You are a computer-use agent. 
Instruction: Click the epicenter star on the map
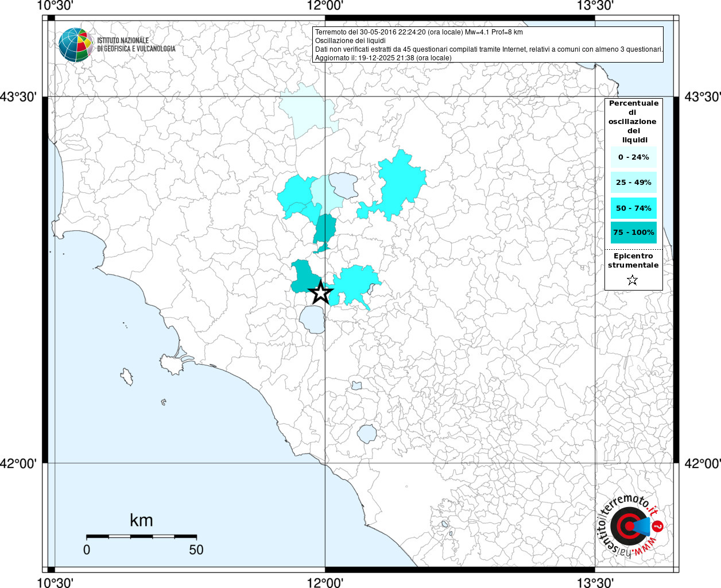[x=321, y=293]
